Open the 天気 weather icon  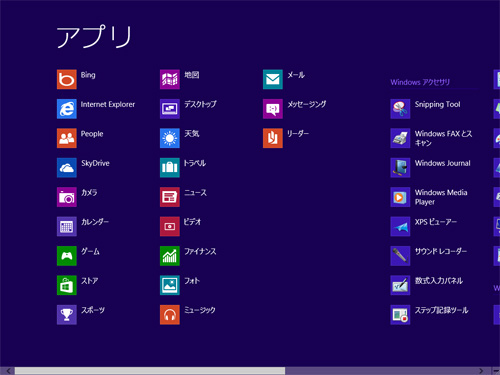pyautogui.click(x=170, y=138)
